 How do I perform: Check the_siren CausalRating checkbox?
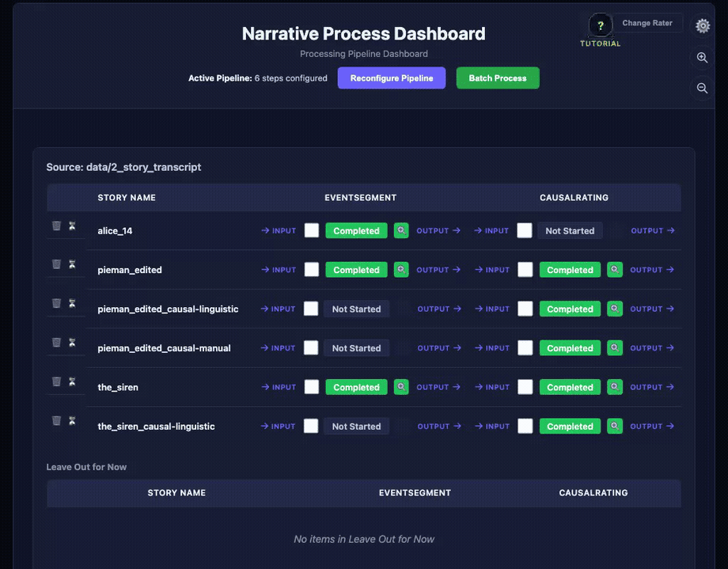pyautogui.click(x=525, y=387)
